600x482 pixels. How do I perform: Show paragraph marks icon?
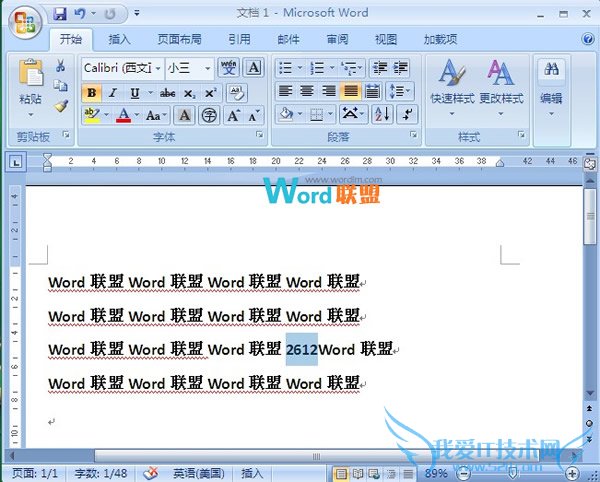407,114
